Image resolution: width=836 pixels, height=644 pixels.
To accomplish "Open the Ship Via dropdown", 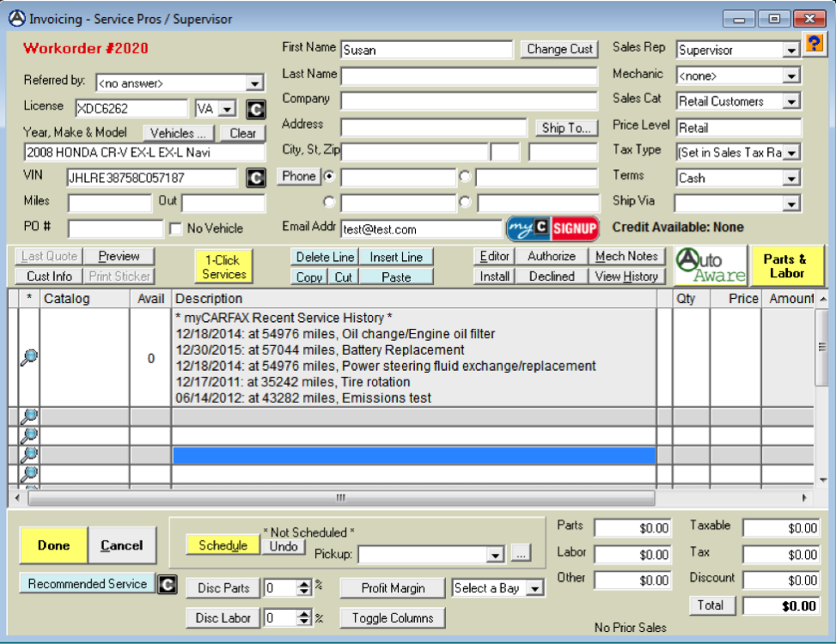I will [791, 204].
